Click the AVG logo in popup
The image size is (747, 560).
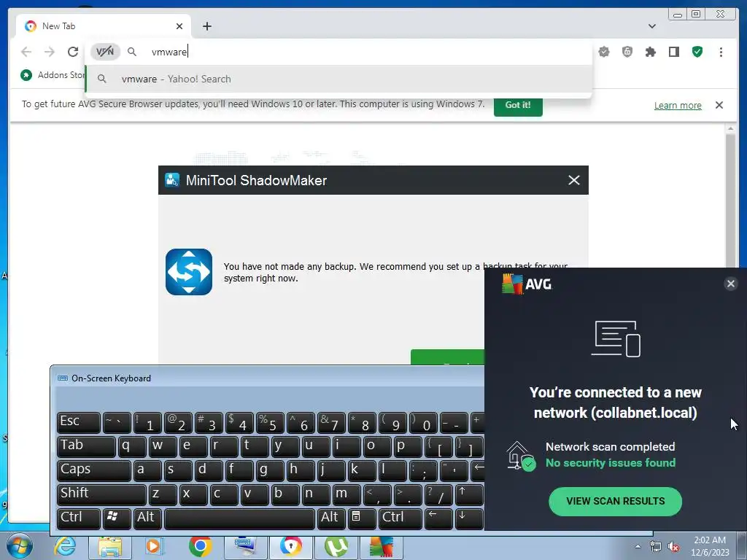(x=527, y=284)
